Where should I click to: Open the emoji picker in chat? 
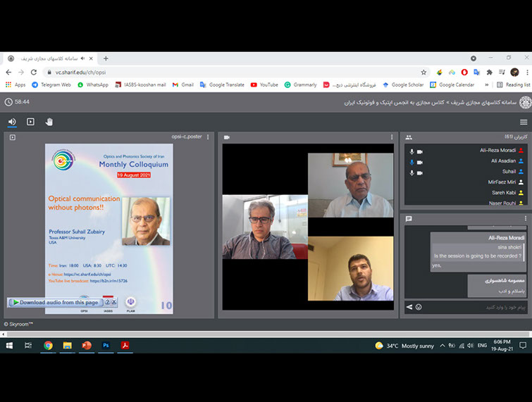419,307
